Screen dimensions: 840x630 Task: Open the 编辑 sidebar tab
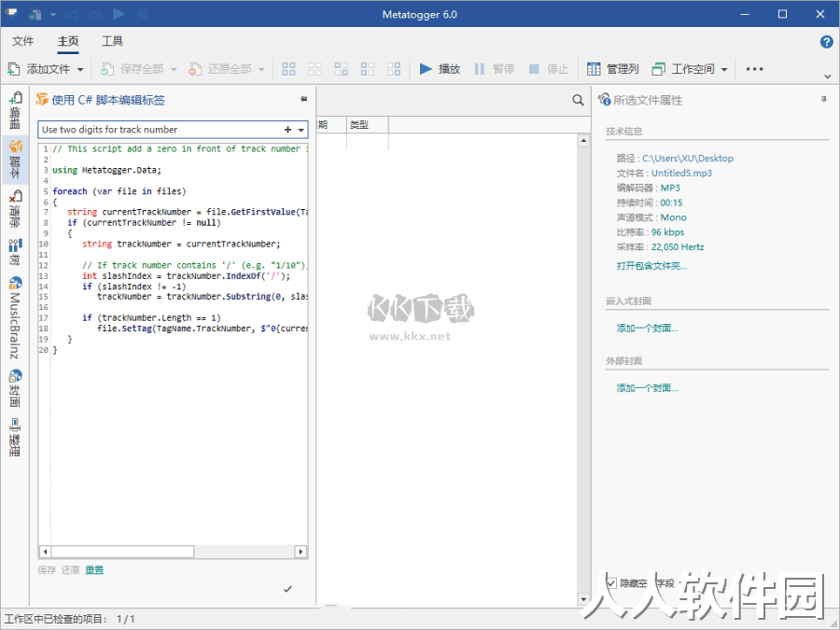coord(15,110)
